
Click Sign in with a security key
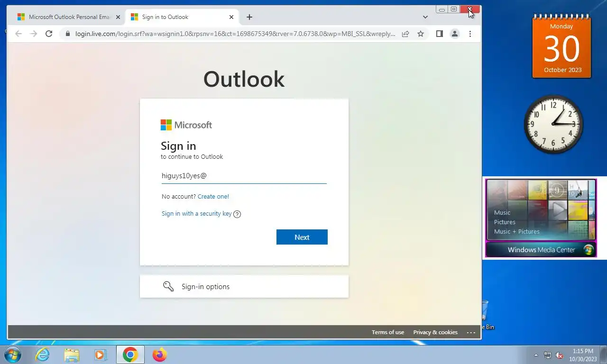click(197, 214)
